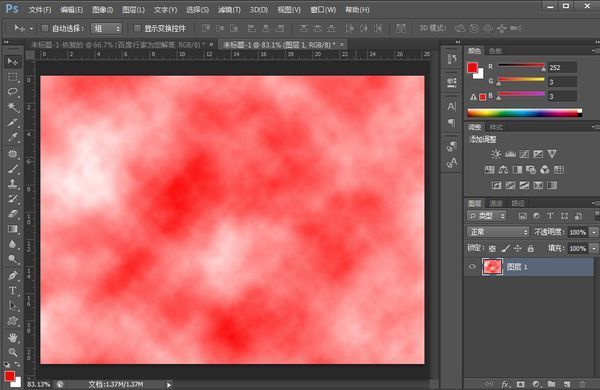
Task: Open the Edit menu
Action: coord(72,10)
